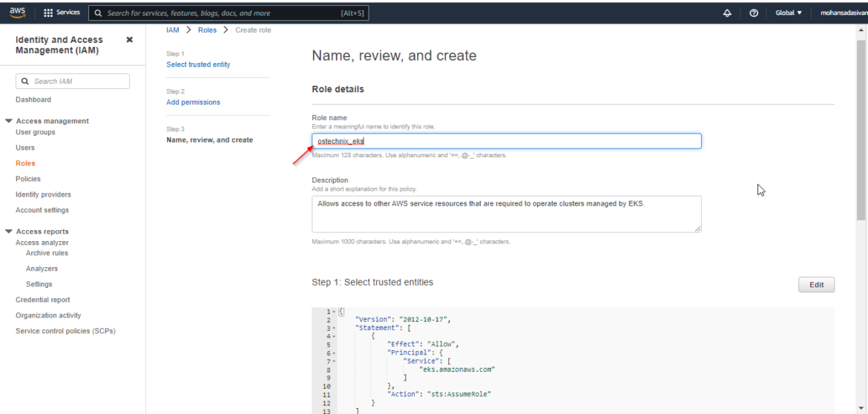Click Edit for trusted entities
Viewport: 868px width, 414px height.
click(817, 285)
